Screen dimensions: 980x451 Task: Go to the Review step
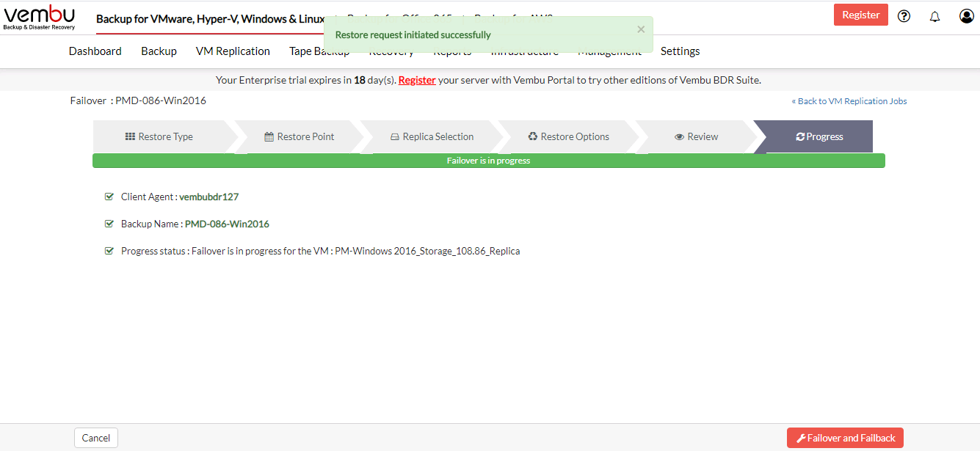tap(696, 136)
